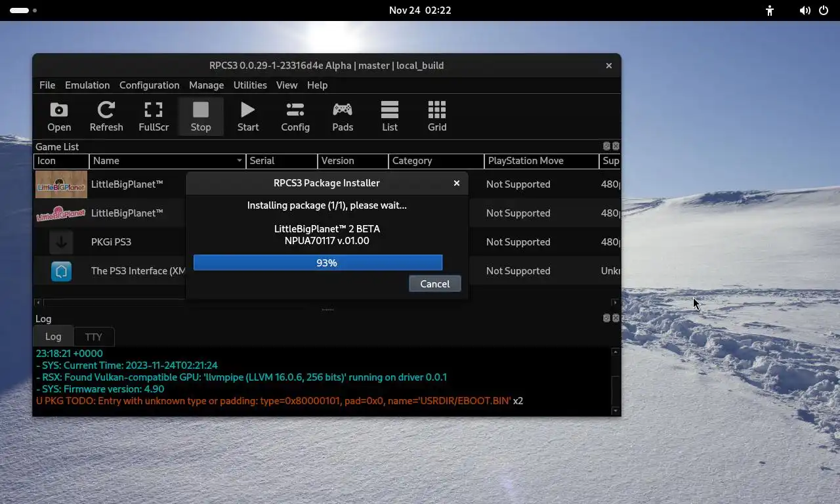The width and height of the screenshot is (840, 504).
Task: Click the second LittleBigPlanet pink logo icon
Action: 61,213
